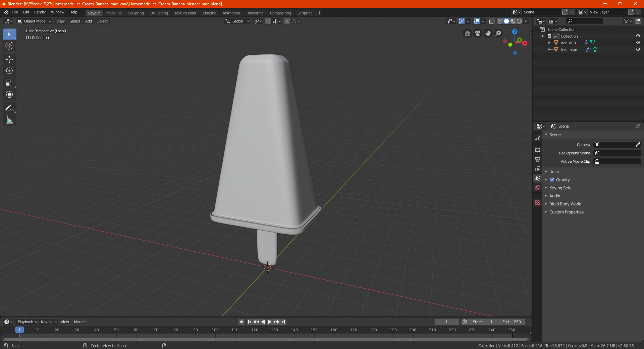This screenshot has width=644, height=349.
Task: Open the Keying dropdown
Action: pos(49,322)
